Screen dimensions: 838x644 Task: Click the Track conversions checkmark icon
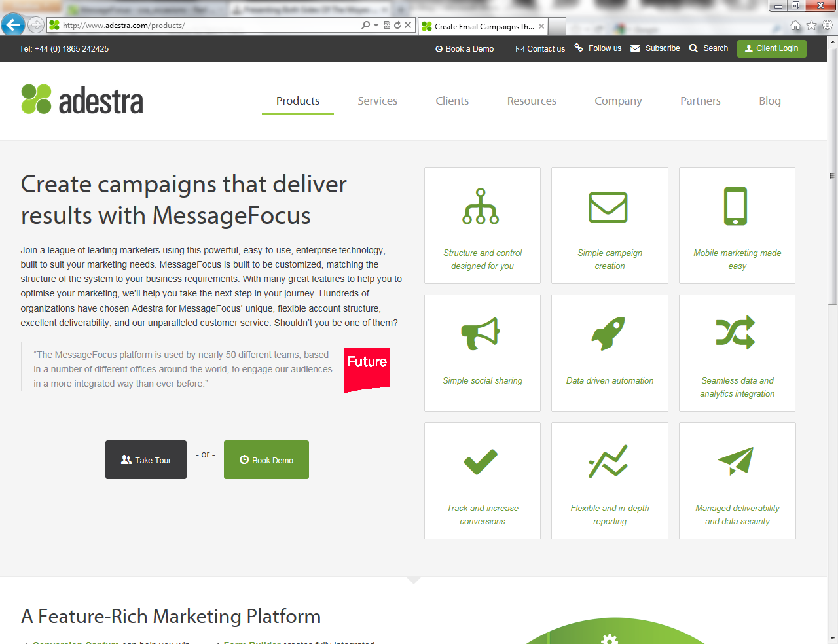(x=481, y=461)
